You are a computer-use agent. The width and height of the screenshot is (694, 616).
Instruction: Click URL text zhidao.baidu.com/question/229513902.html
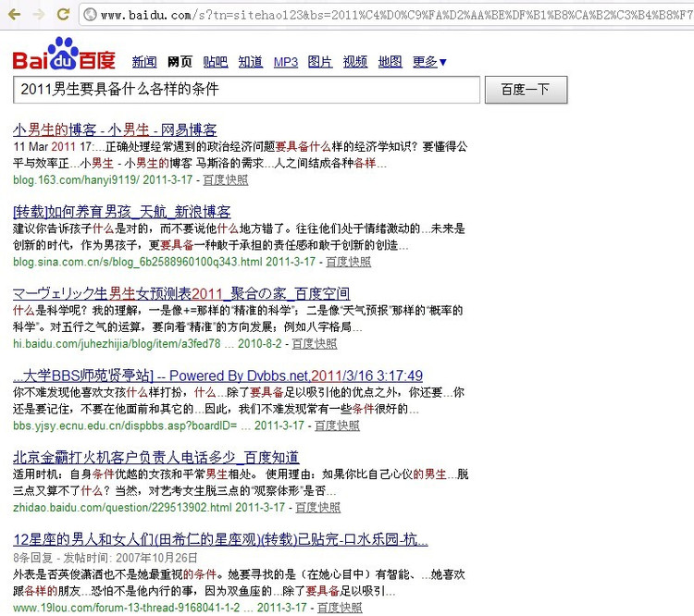122,508
